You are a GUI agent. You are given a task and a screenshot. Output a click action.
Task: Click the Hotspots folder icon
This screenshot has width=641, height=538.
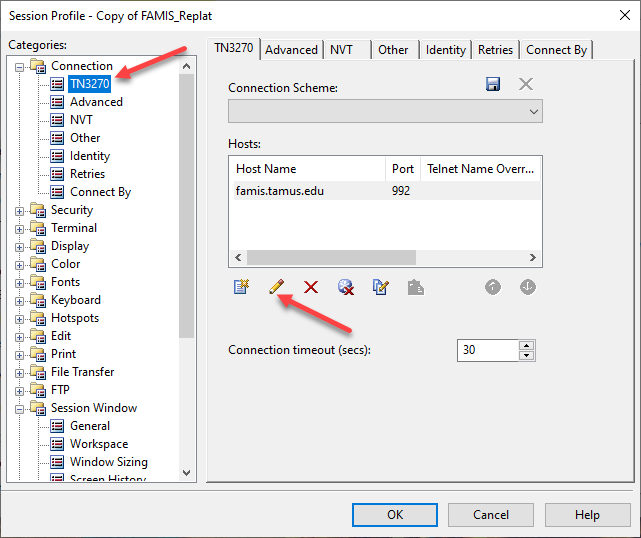tap(38, 318)
